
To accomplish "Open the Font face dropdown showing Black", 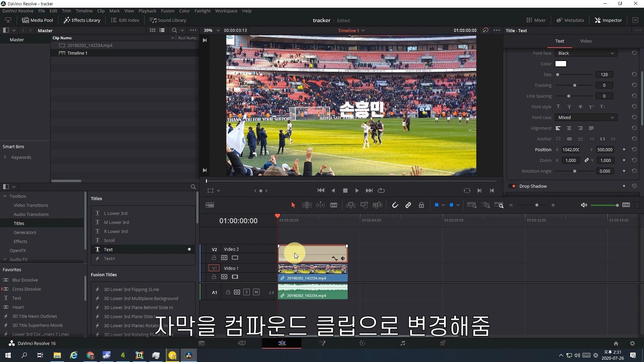I will tap(586, 53).
